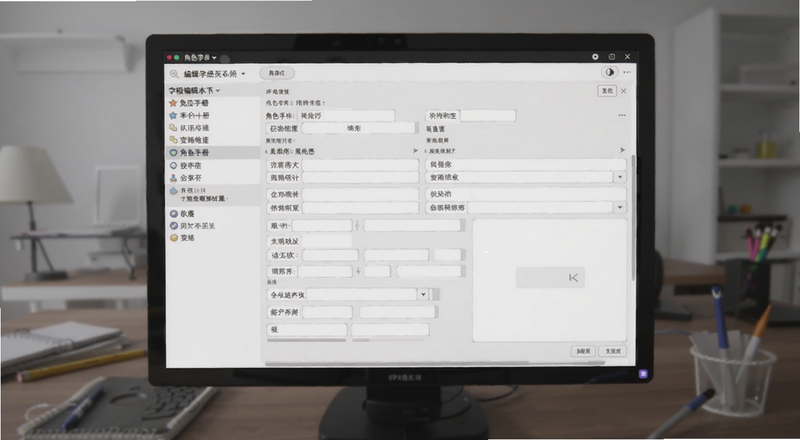Collapse the sidebar header with its chevron
Image resolution: width=800 pixels, height=440 pixels.
[x=218, y=91]
